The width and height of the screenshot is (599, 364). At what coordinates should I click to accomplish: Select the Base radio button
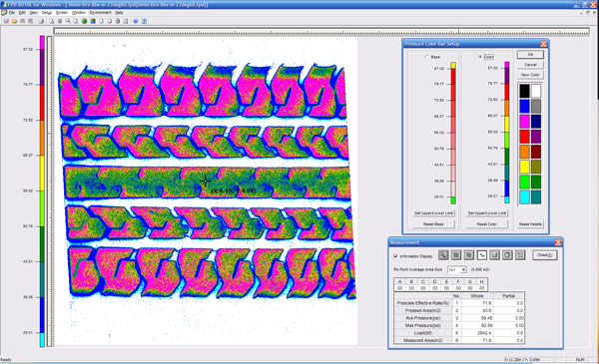427,57
